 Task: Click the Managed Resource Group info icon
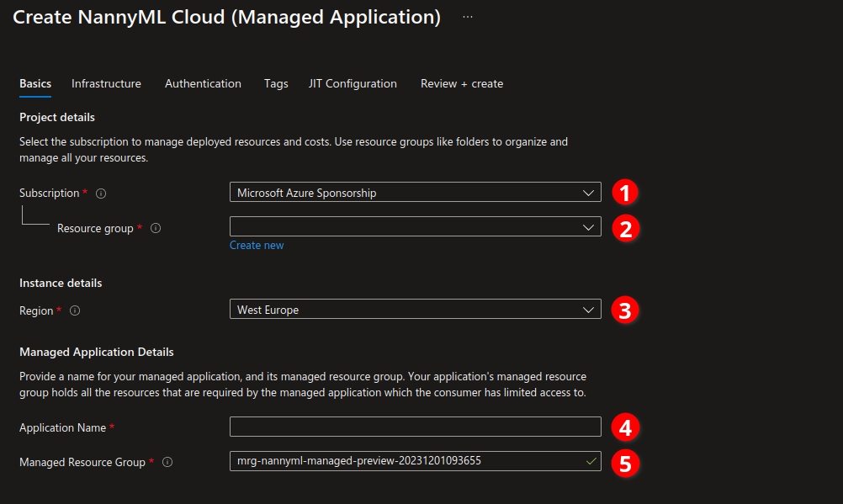(167, 462)
